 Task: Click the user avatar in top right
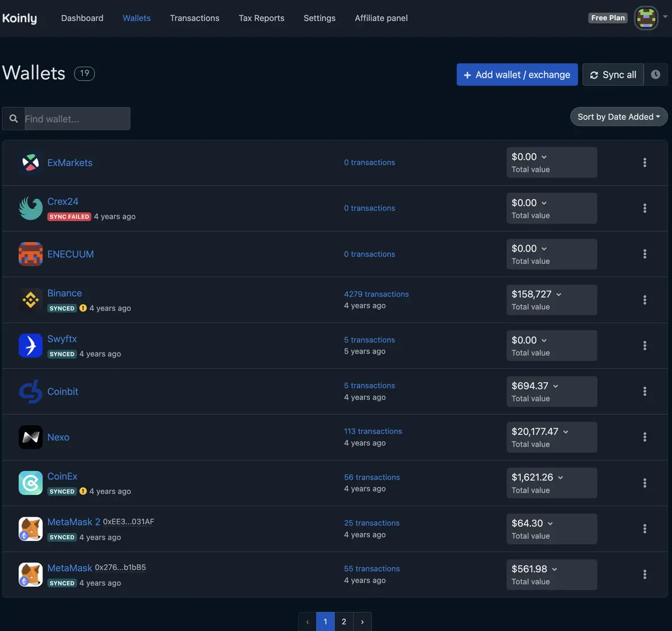click(x=646, y=18)
